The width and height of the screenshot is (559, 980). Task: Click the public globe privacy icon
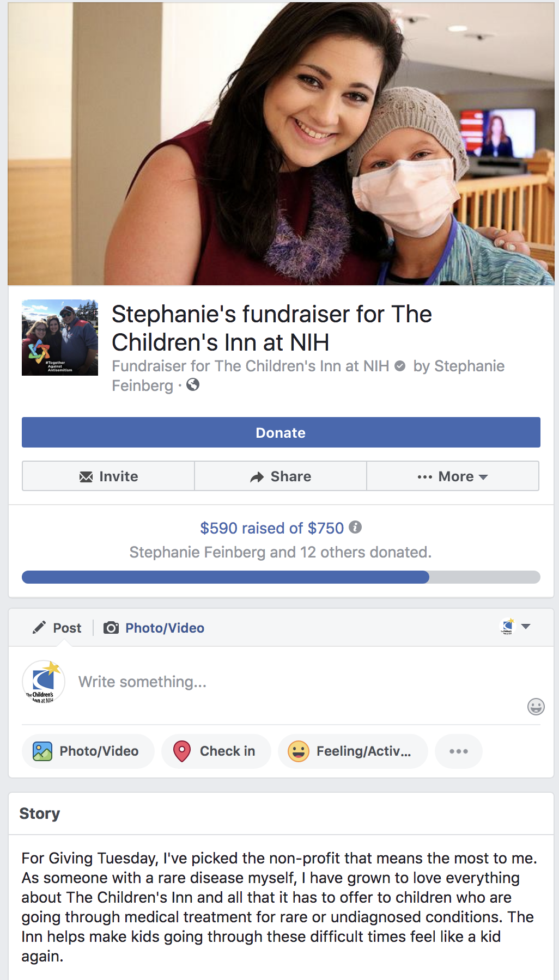pos(193,385)
